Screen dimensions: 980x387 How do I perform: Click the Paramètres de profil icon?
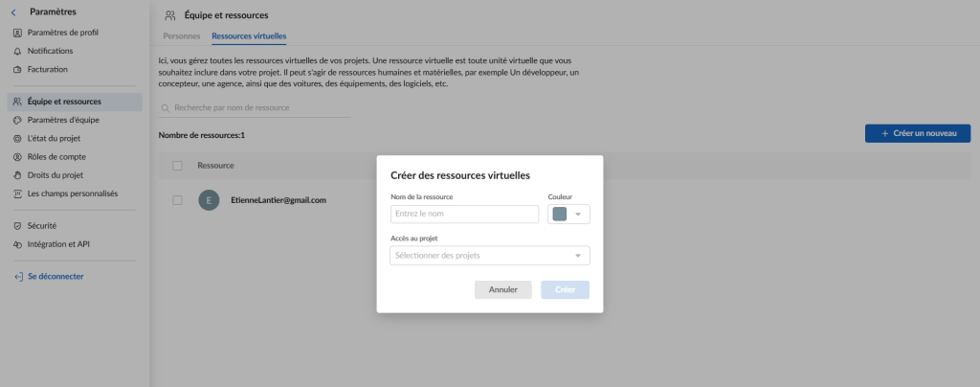click(17, 33)
